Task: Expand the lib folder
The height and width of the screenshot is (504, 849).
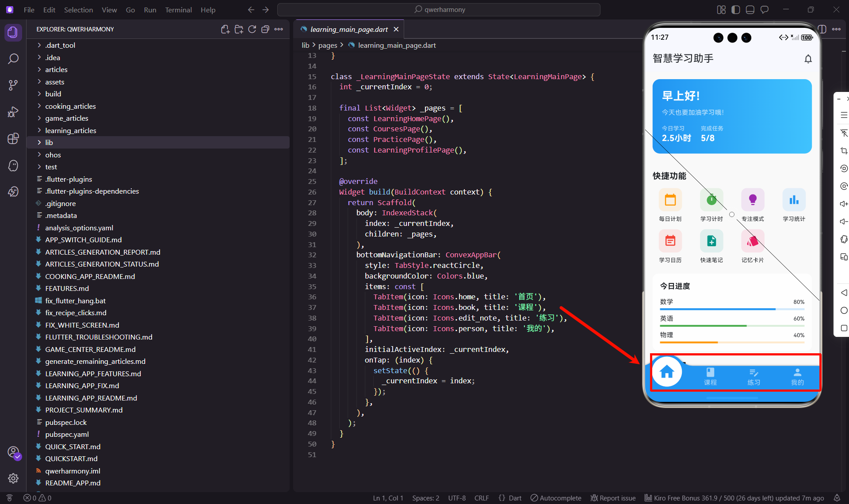Action: 49,142
